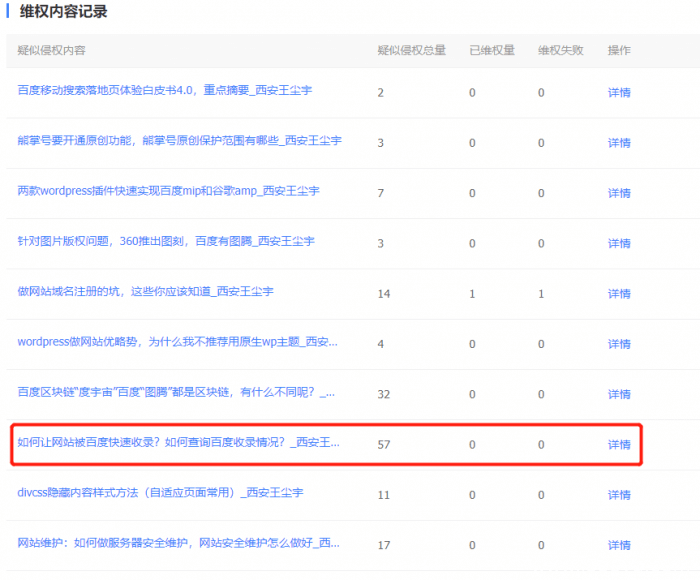The height and width of the screenshot is (580, 700).
Task: Open the wordpress做网站优略势 article link
Action: [177, 342]
